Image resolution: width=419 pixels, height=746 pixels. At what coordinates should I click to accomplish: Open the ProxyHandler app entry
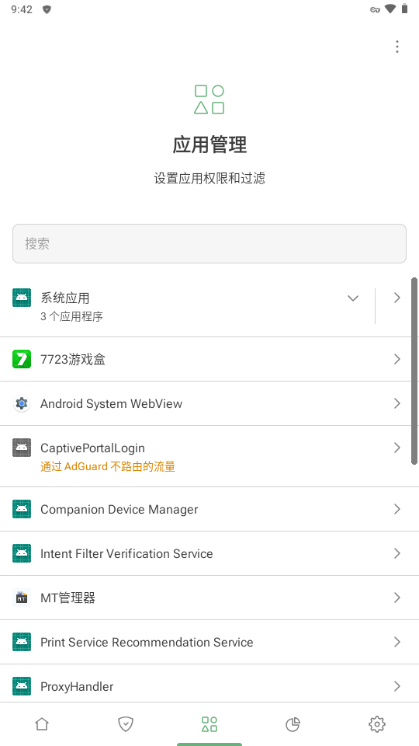tap(209, 685)
